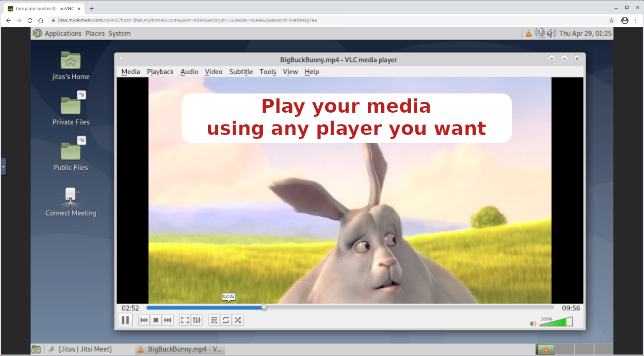Open Public Files desktop folder
The image size is (644, 356).
[71, 154]
